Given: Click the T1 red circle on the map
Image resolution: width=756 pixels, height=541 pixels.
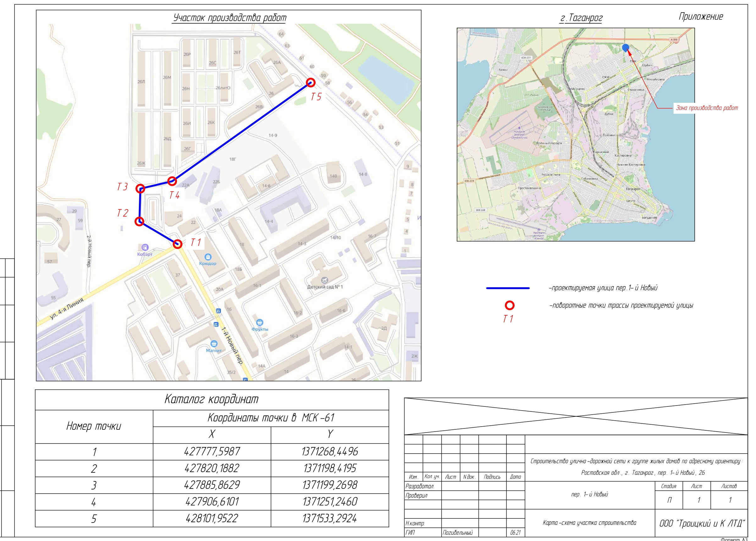Looking at the screenshot, I should tap(178, 244).
